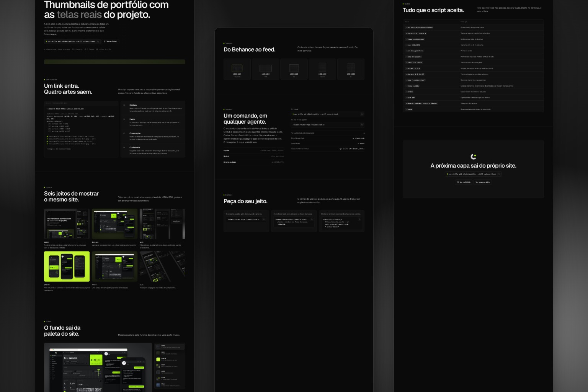Choose the 'flux' background option
Screen dimensions: 588x392
pyautogui.click(x=170, y=385)
